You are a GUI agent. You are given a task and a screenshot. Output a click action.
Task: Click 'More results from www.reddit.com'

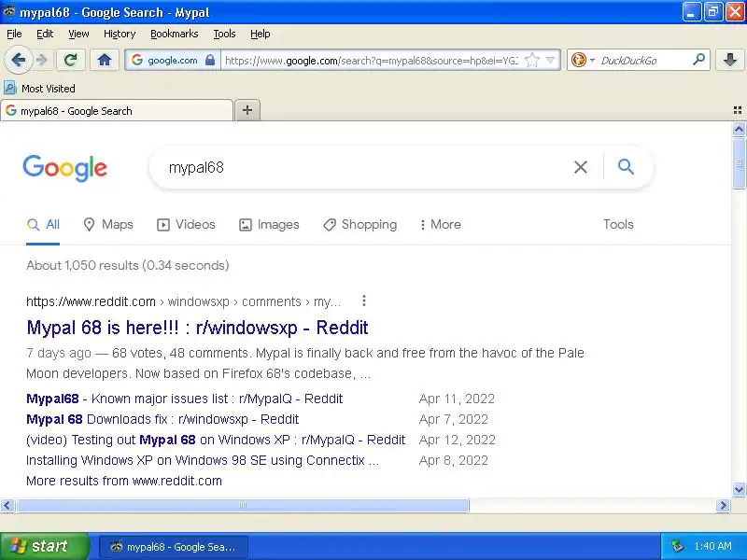pyautogui.click(x=124, y=481)
